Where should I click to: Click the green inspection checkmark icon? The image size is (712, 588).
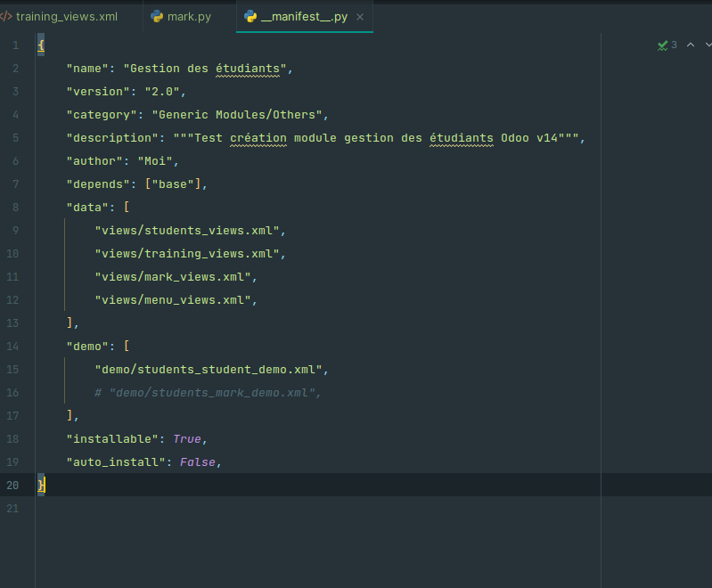(662, 45)
